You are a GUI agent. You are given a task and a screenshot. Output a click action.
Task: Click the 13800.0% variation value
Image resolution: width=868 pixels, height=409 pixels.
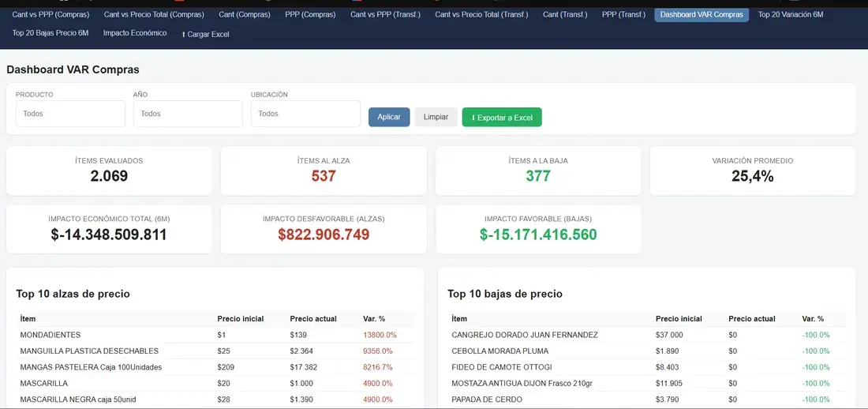click(x=380, y=335)
